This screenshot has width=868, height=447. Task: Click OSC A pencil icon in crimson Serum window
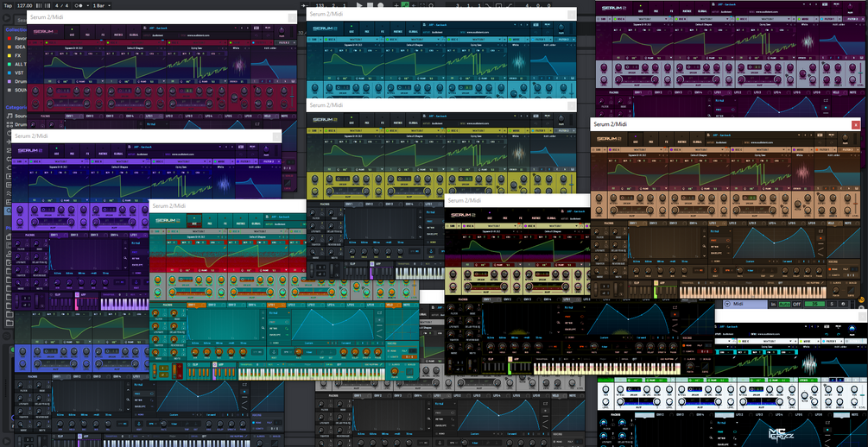tap(103, 59)
